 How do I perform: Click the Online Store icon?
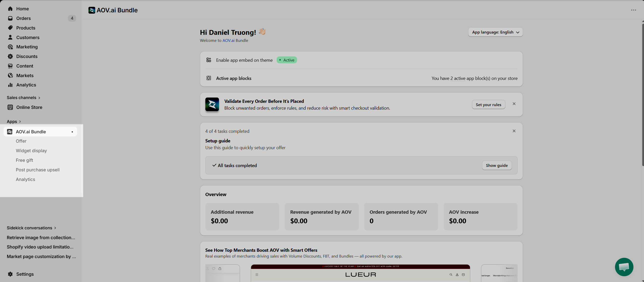click(10, 107)
